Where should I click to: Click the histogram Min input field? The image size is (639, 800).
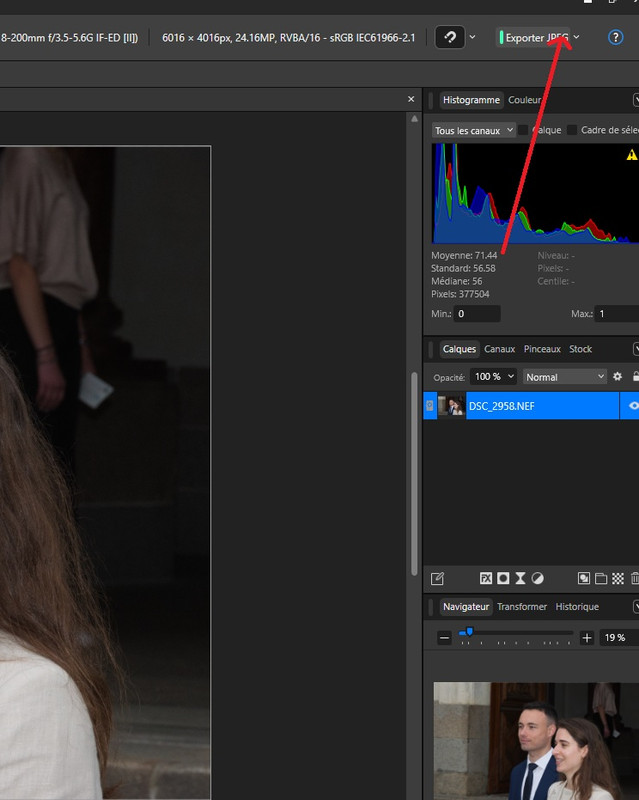(477, 314)
